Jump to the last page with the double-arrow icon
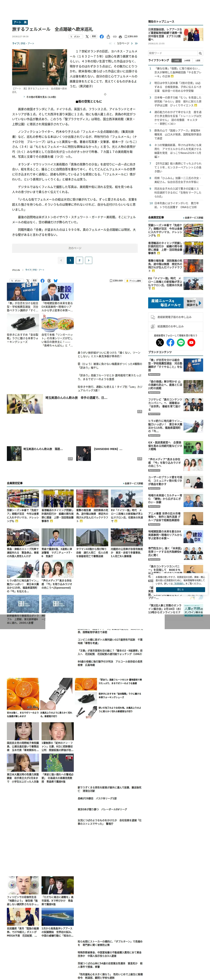 pyautogui.click(x=136, y=43)
